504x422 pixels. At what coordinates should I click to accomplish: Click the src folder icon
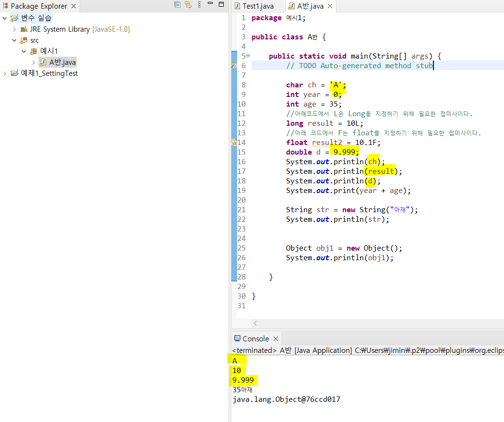coord(24,40)
